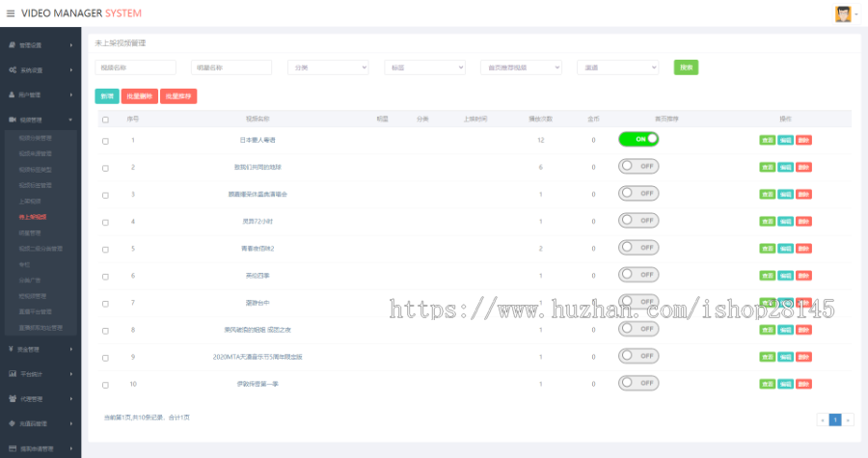The height and width of the screenshot is (458, 868).
Task: Click VIDEO MANAGER SYSTEM title
Action: (81, 13)
